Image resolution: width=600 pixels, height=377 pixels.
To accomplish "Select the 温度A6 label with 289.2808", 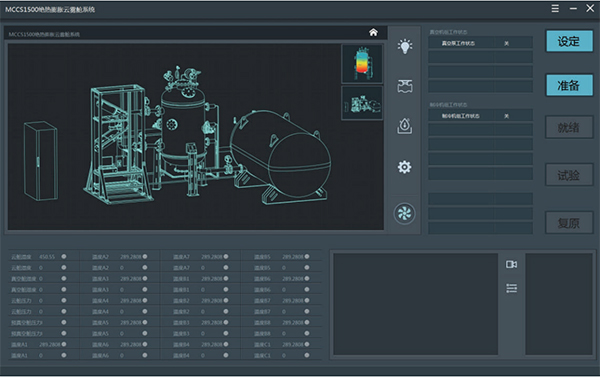I will (x=100, y=344).
